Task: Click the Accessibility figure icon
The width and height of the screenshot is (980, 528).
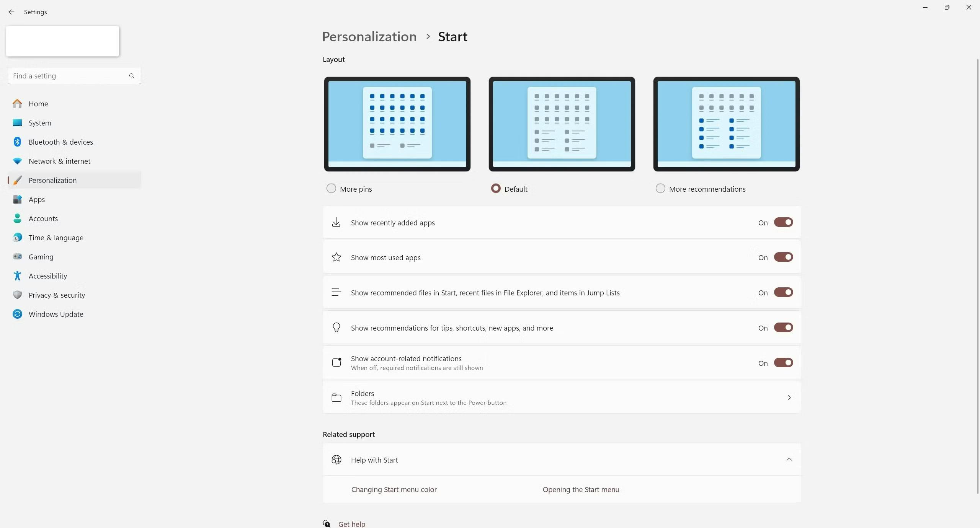Action: (17, 276)
